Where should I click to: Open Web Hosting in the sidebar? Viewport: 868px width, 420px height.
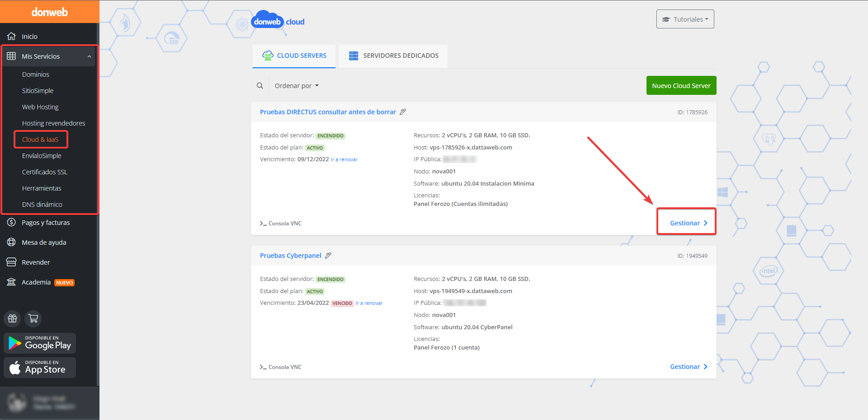40,107
